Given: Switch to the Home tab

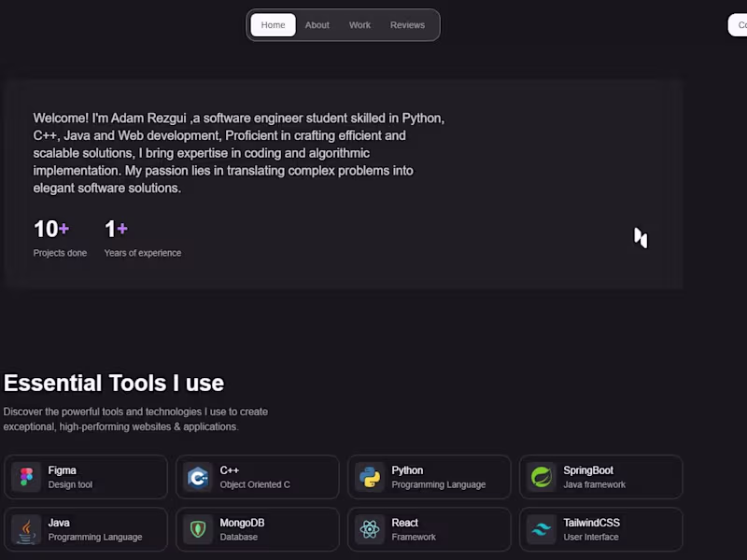Looking at the screenshot, I should pyautogui.click(x=273, y=25).
